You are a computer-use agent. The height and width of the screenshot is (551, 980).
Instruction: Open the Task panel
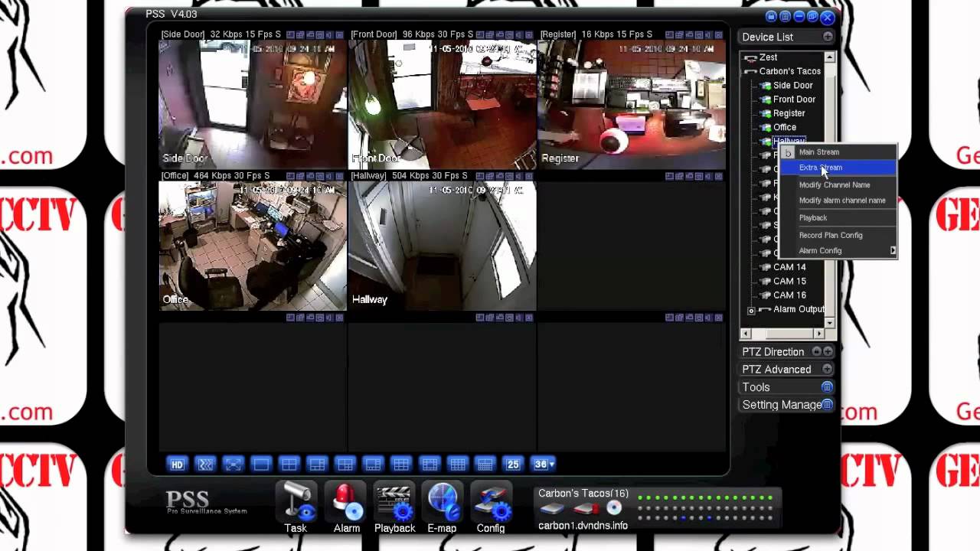pos(296,507)
